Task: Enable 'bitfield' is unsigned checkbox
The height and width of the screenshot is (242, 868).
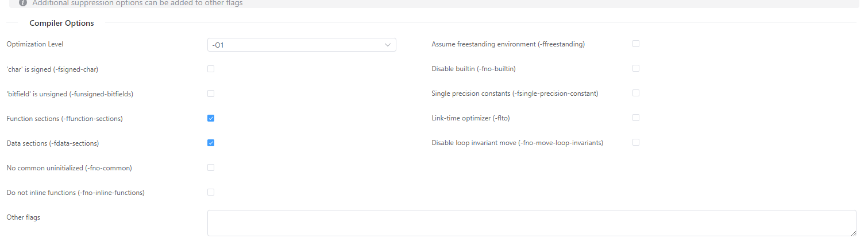Action: (211, 93)
